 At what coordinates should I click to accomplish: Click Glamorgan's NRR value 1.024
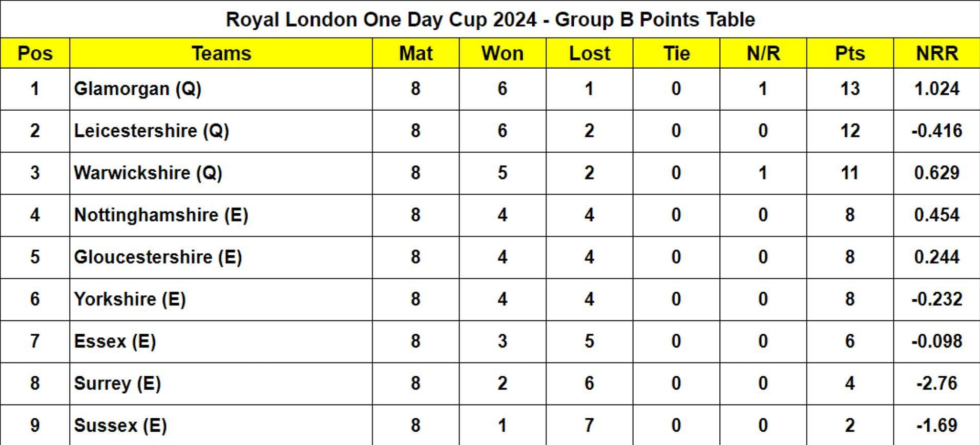click(937, 89)
